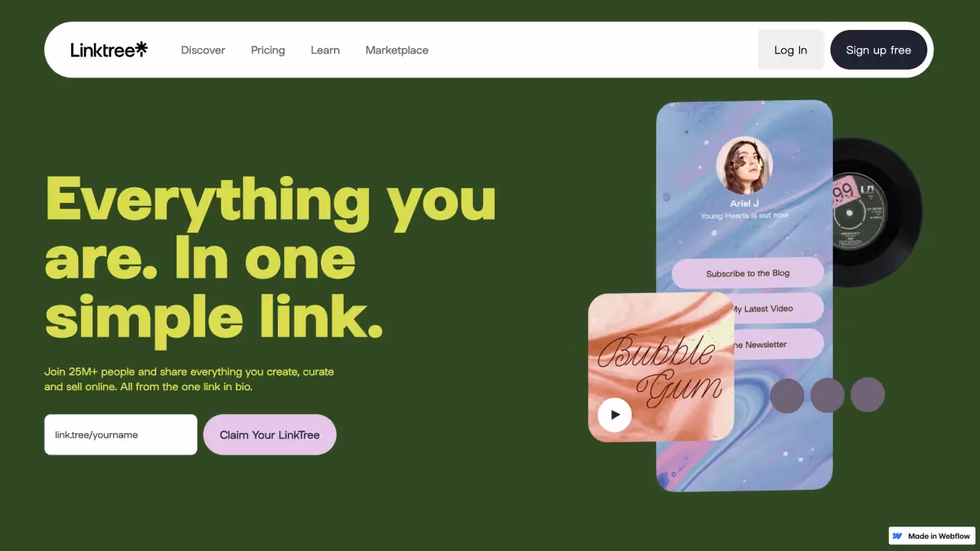The width and height of the screenshot is (980, 551).
Task: Visit the Marketplace section
Action: [x=397, y=50]
